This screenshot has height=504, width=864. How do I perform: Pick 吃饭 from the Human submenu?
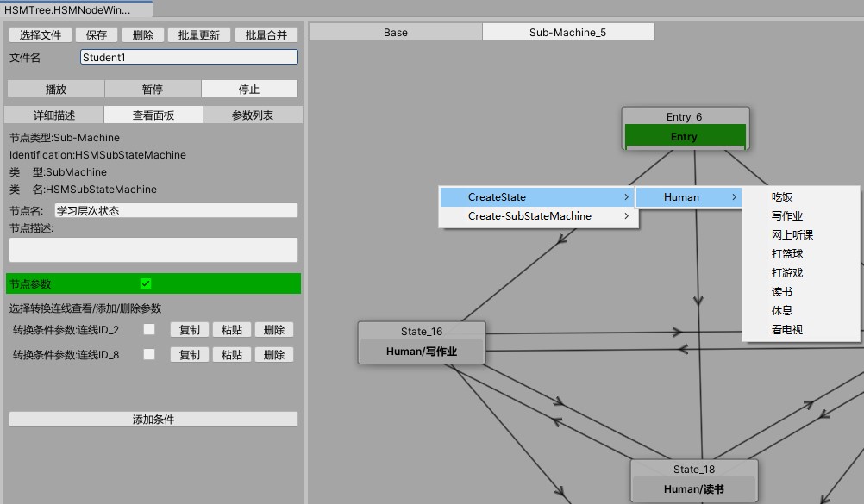point(801,197)
